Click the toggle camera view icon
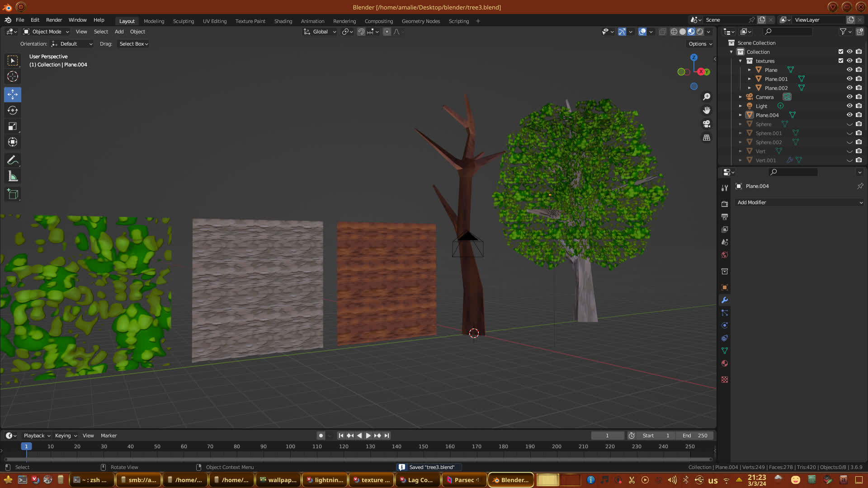This screenshot has width=868, height=488. pyautogui.click(x=707, y=124)
